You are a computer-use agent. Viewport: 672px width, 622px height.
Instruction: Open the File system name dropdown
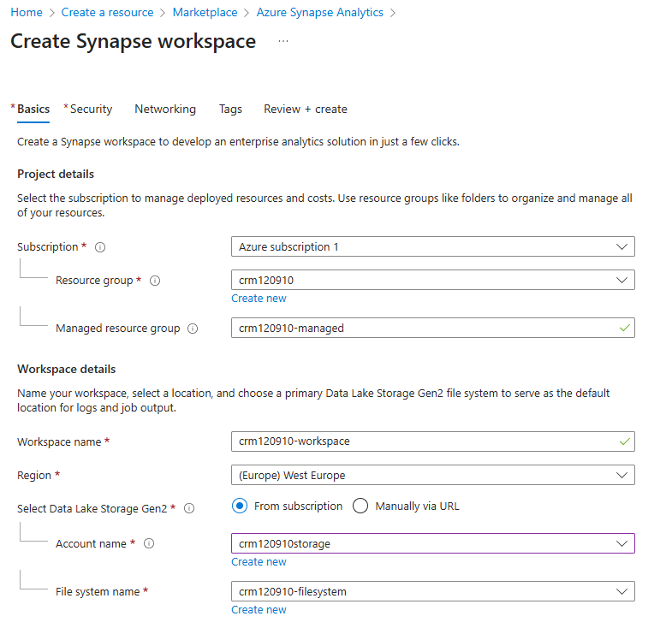click(x=433, y=591)
